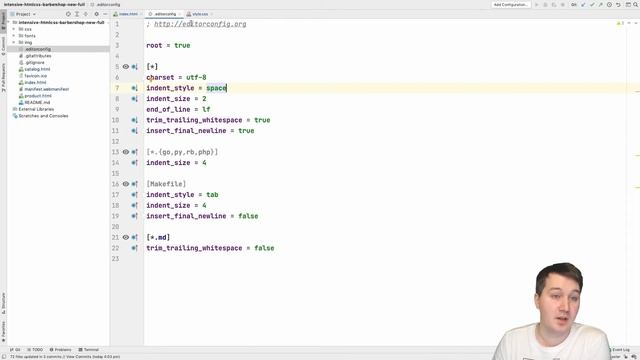Viewport: 640px width, 360px height.
Task: Follow the editorconfig.org link on line 1
Action: pyautogui.click(x=200, y=24)
